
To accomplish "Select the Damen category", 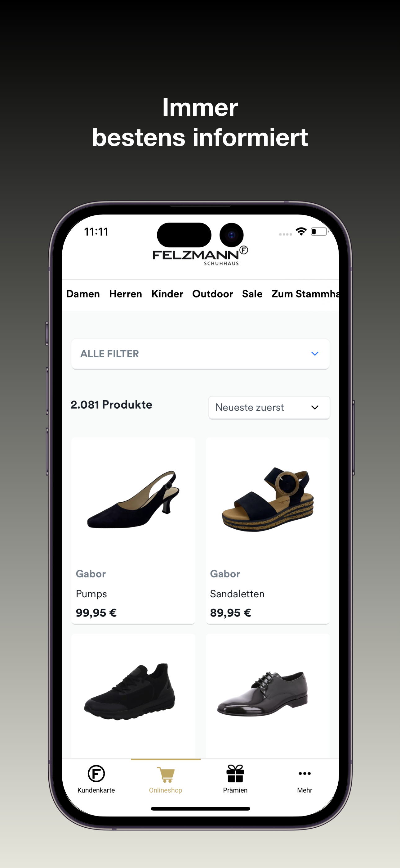I will point(83,294).
